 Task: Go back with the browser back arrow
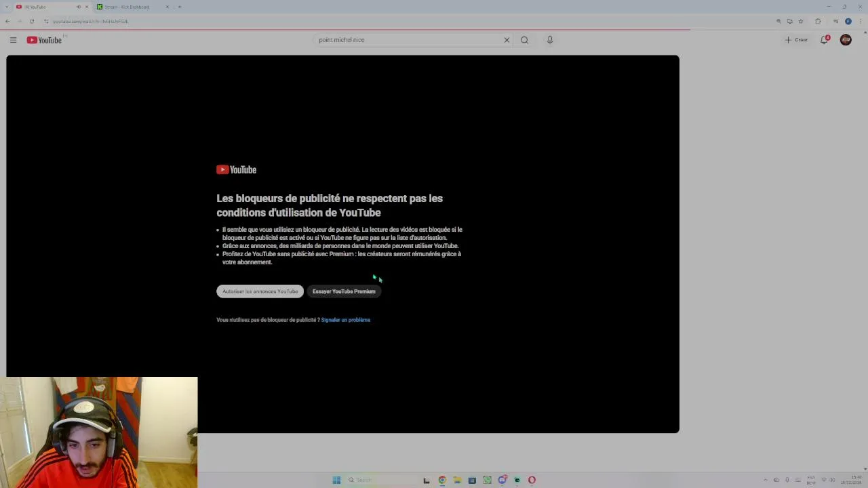[x=7, y=21]
